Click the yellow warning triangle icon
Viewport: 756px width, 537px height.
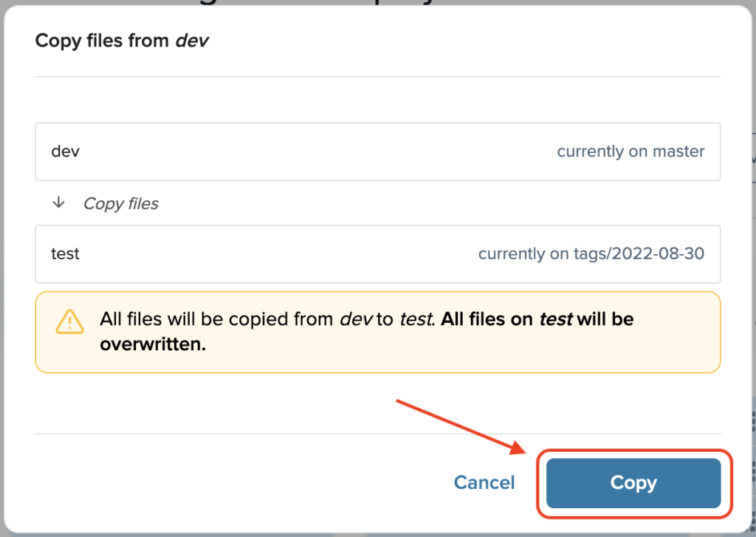[70, 321]
